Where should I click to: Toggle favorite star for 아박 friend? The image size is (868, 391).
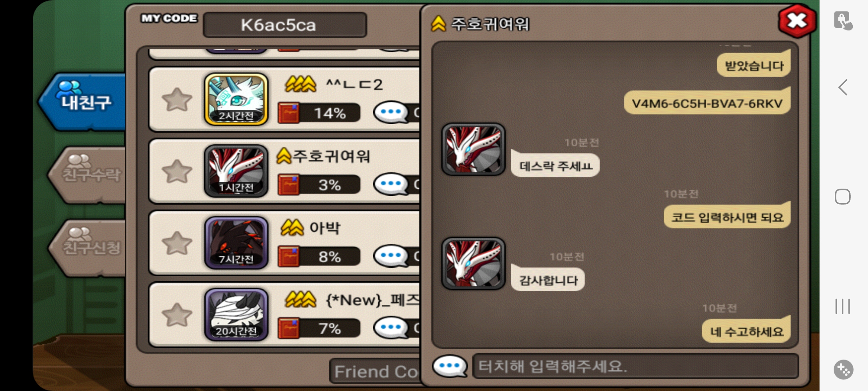point(177,243)
